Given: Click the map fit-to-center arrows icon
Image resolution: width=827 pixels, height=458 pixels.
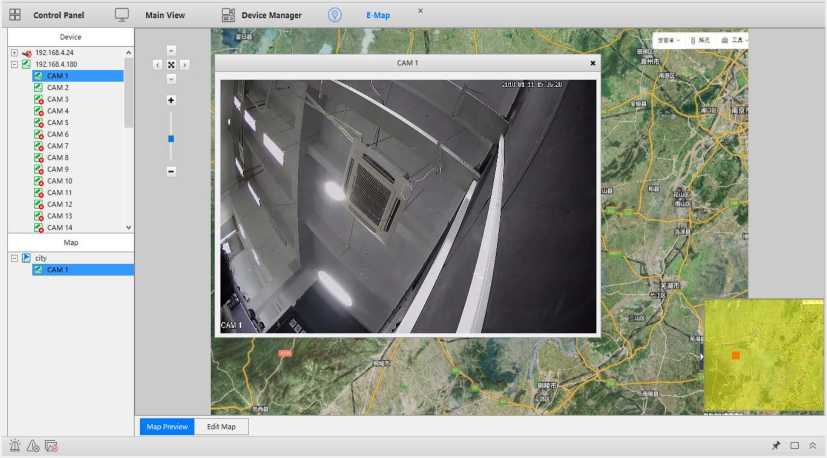Looking at the screenshot, I should pyautogui.click(x=171, y=64).
